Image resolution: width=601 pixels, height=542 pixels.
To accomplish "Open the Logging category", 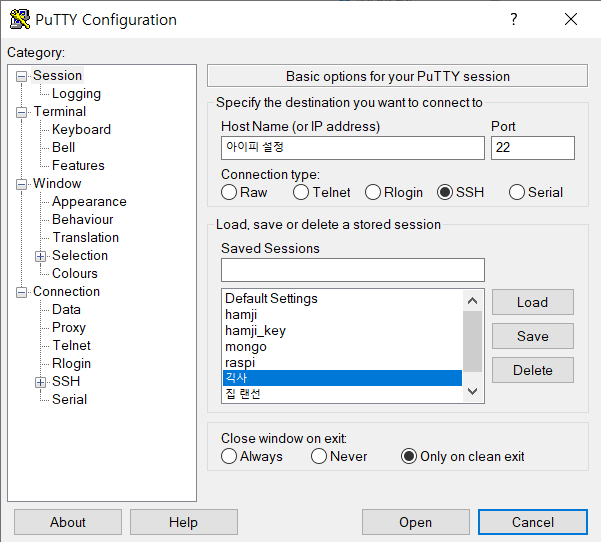I will pos(76,94).
